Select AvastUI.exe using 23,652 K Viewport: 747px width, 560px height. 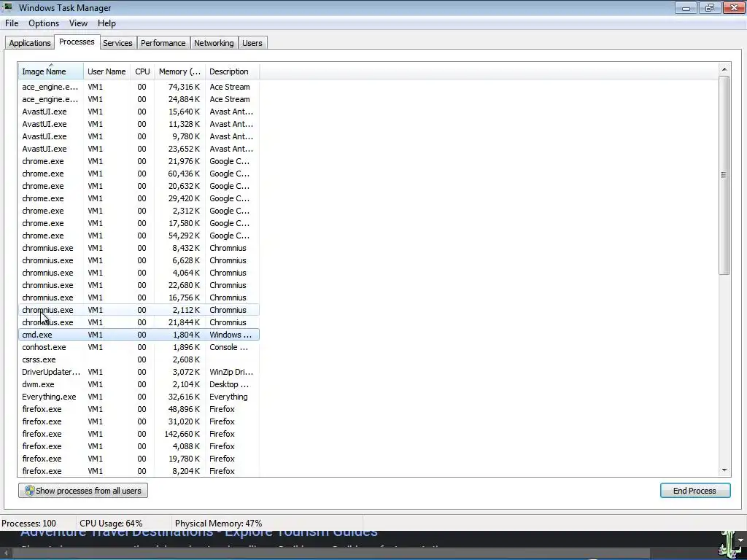coord(139,149)
